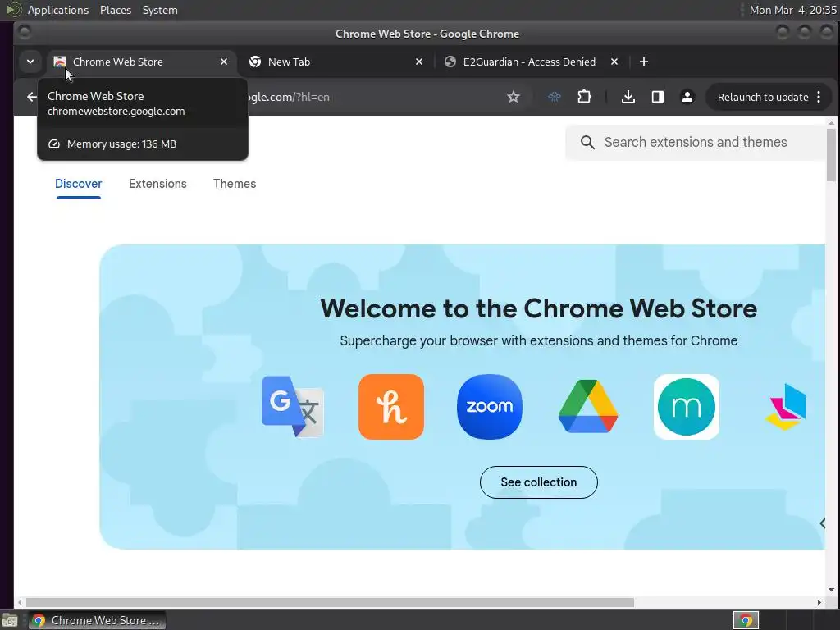This screenshot has width=840, height=630.
Task: Open the Google Translate extension icon
Action: tap(293, 407)
